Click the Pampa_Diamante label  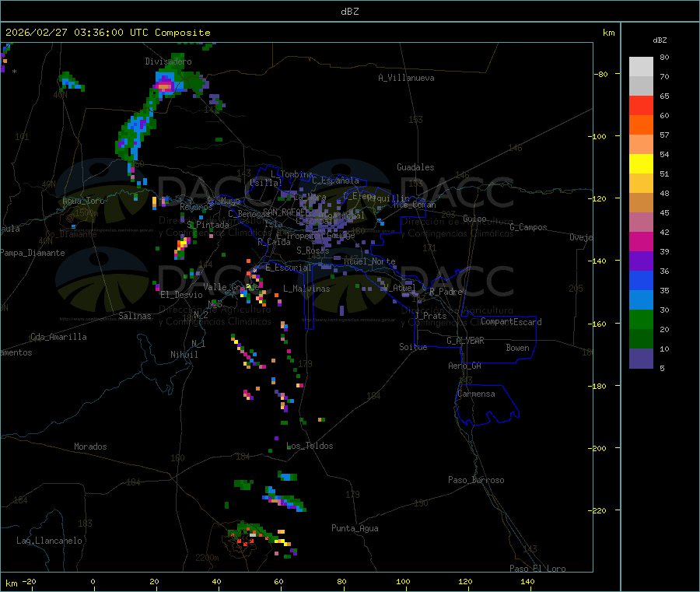(x=33, y=253)
